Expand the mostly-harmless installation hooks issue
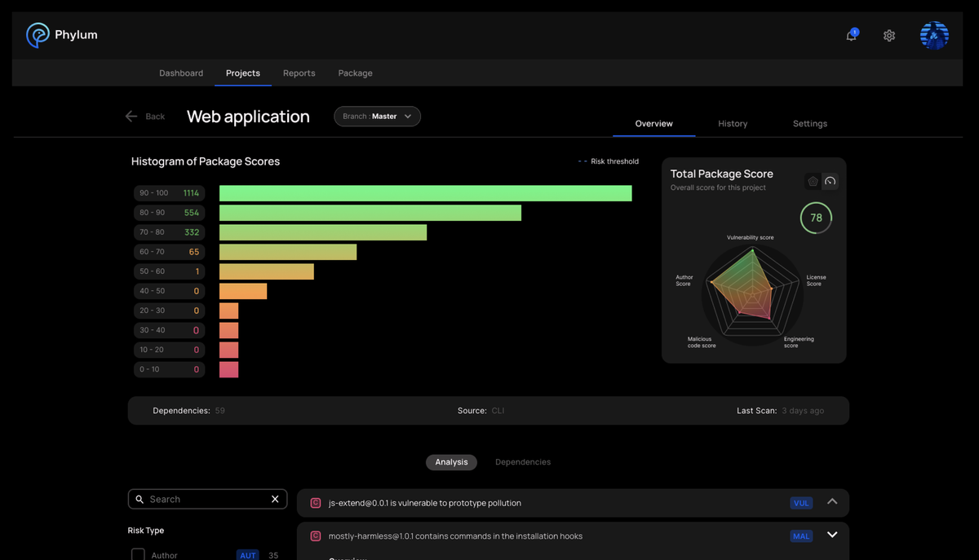Screen dimensions: 979x560 [832, 535]
